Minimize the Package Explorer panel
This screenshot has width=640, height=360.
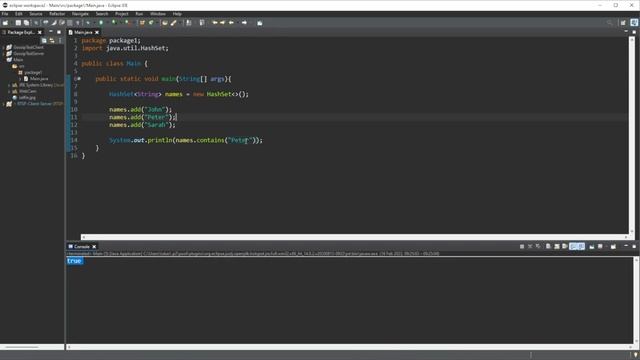(51, 32)
